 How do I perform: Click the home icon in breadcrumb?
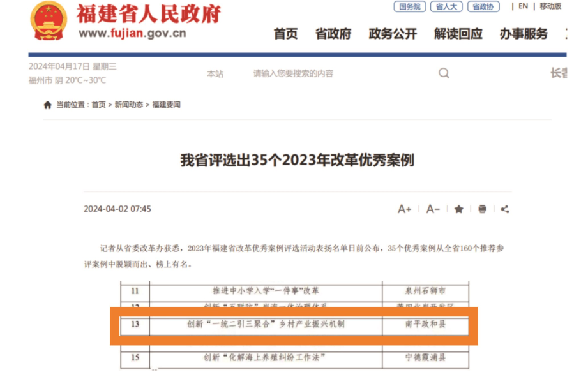47,105
